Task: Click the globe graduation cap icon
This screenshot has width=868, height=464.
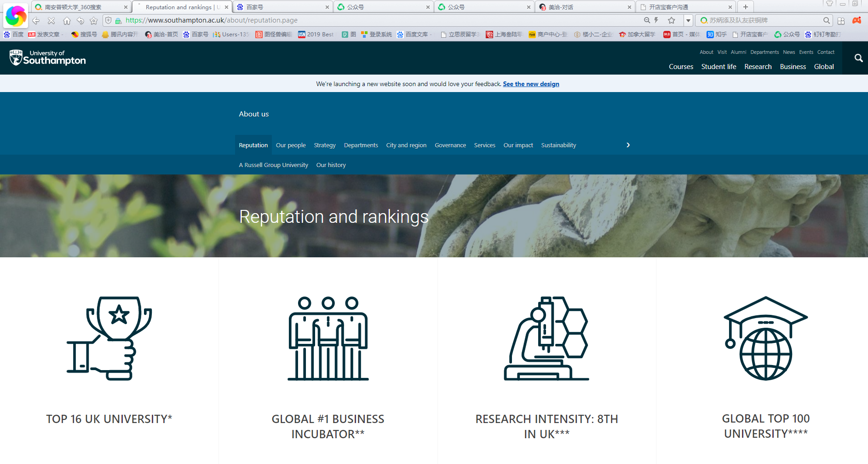Action: coord(765,338)
